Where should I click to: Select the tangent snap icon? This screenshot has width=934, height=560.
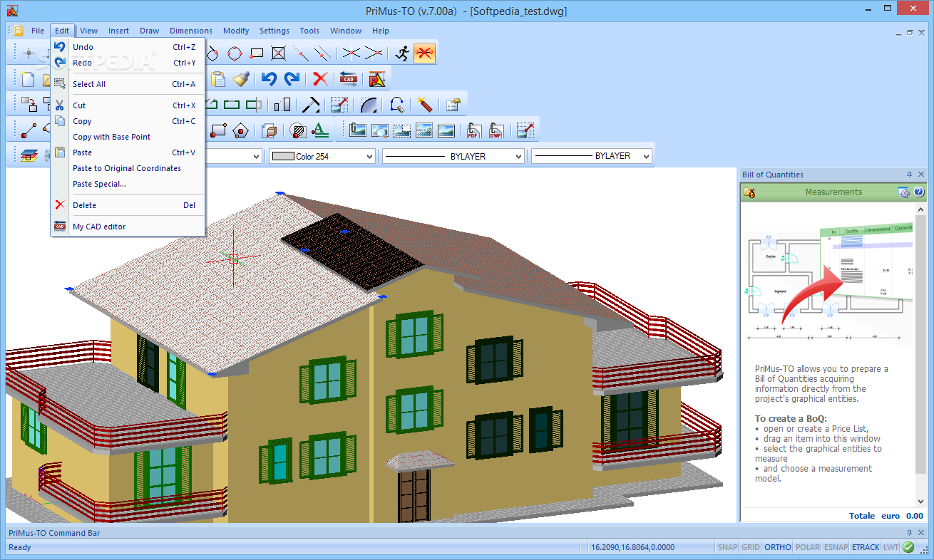pyautogui.click(x=213, y=53)
